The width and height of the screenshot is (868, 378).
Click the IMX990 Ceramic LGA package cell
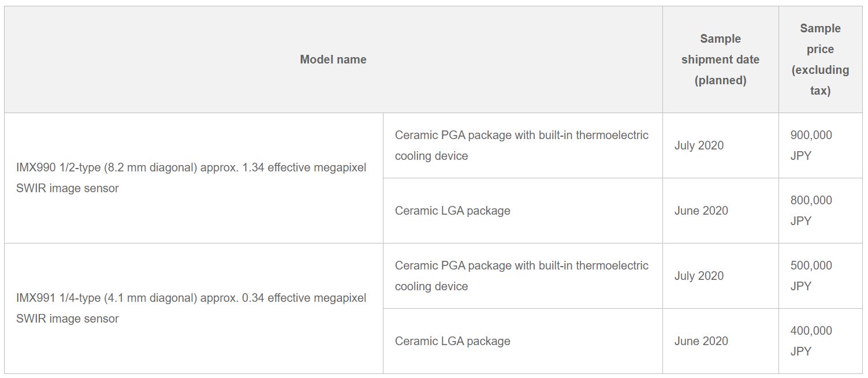click(453, 211)
